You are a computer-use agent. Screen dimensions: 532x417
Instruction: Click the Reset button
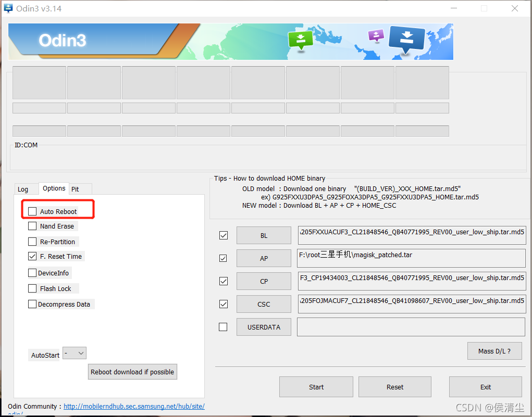[x=395, y=387]
